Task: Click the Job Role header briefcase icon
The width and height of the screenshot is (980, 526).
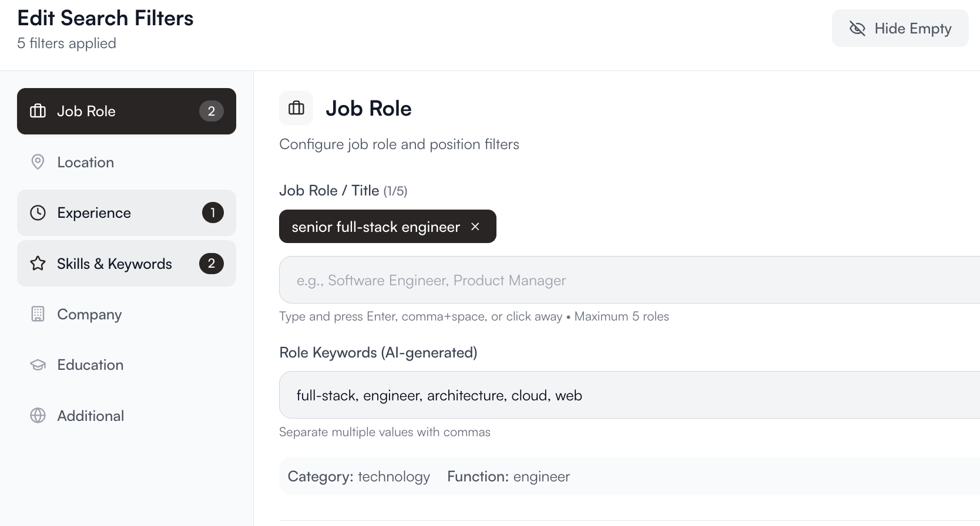Action: 296,108
